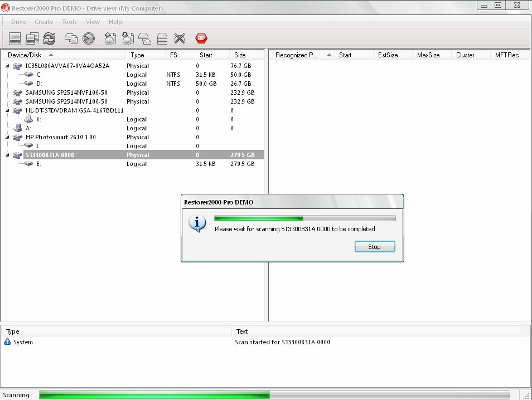Click the System log entry info icon

pyautogui.click(x=7, y=342)
